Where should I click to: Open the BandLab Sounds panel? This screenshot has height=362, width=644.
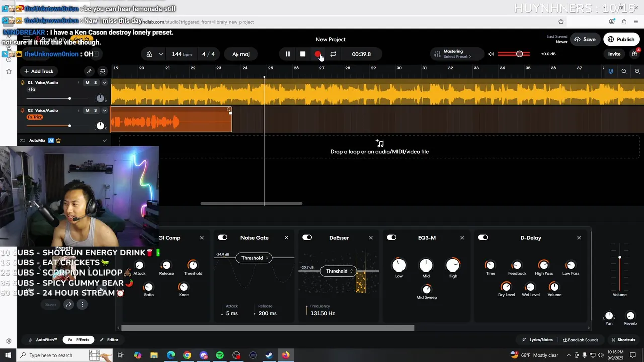[x=581, y=340]
